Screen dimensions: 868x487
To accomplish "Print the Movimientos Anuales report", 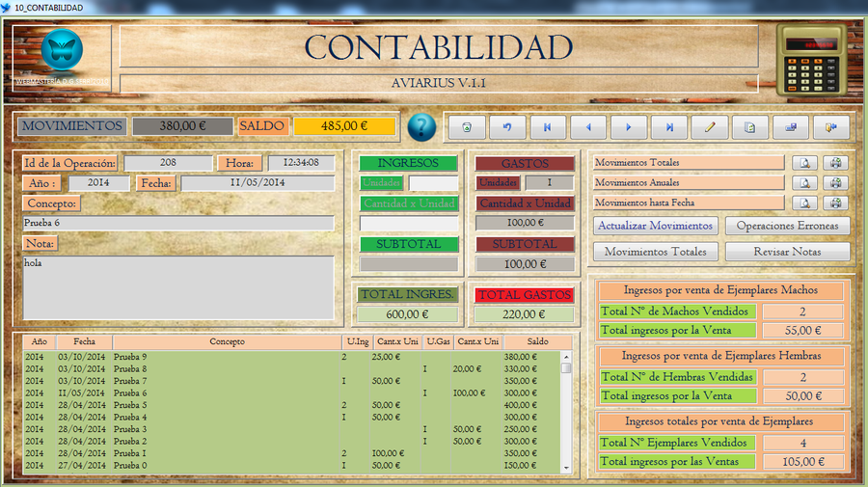I will click(836, 183).
